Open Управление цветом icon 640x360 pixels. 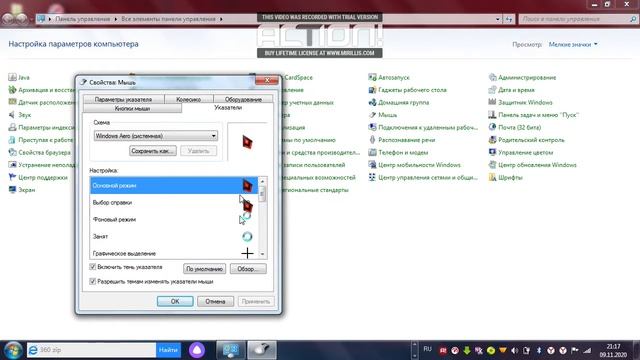tap(492, 152)
